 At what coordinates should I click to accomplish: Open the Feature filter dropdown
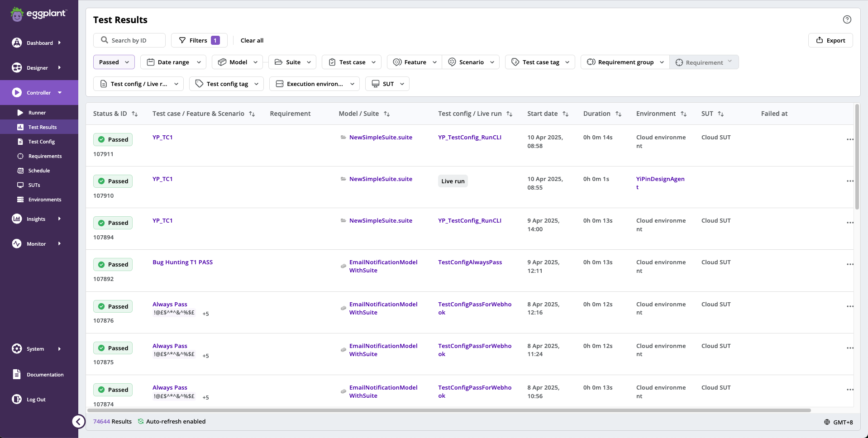pyautogui.click(x=415, y=62)
